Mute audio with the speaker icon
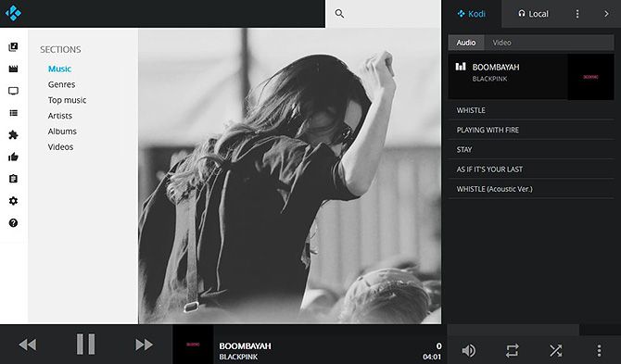 (469, 350)
